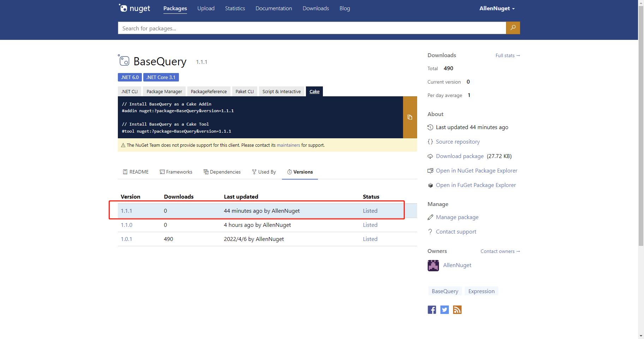The width and height of the screenshot is (644, 339).
Task: Open in FuGet Package Explorer
Action: [x=476, y=185]
